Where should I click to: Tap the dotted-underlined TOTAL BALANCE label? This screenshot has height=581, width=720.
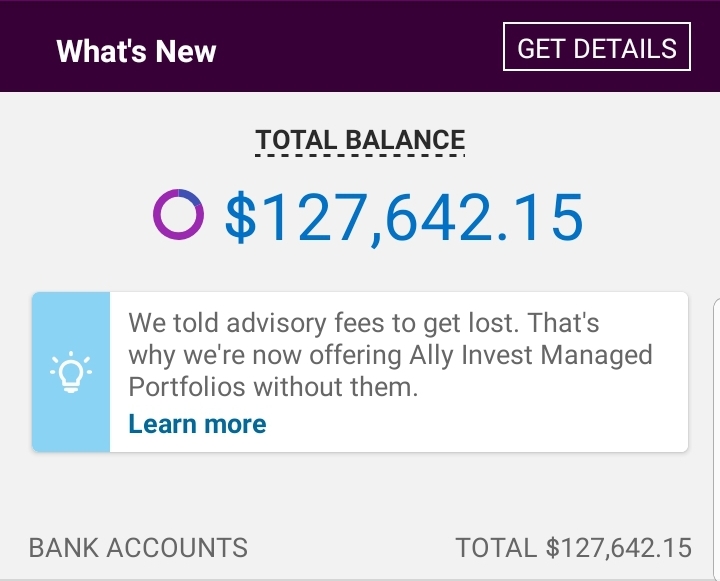tap(360, 141)
